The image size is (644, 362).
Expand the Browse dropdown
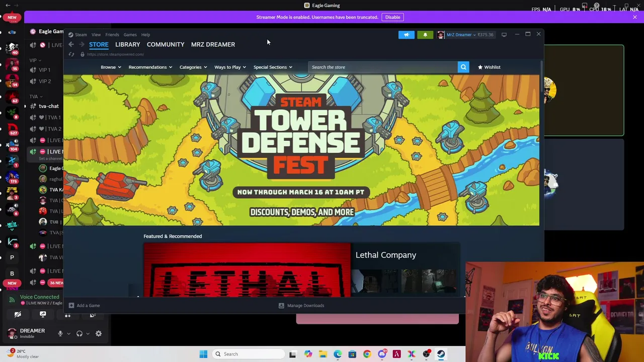click(111, 67)
